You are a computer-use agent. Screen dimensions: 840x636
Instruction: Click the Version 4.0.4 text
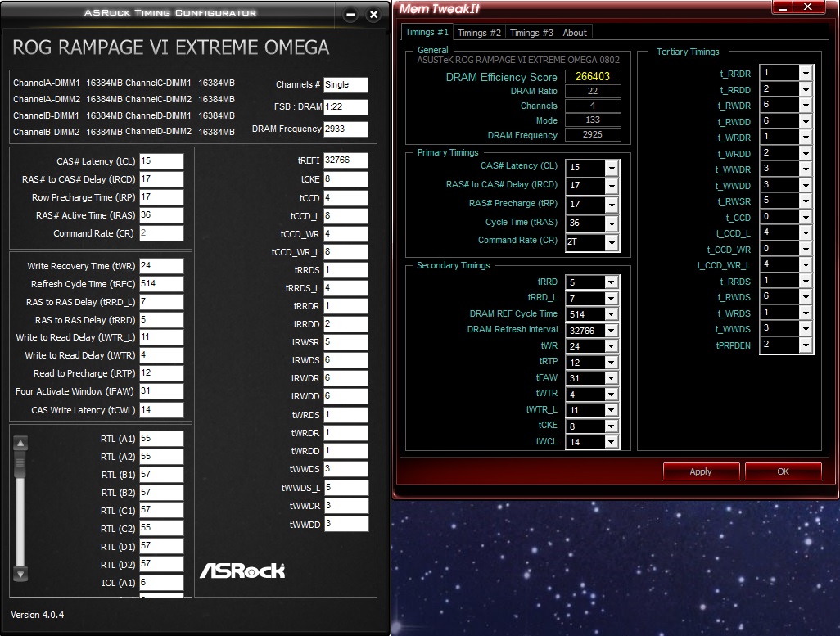click(38, 615)
